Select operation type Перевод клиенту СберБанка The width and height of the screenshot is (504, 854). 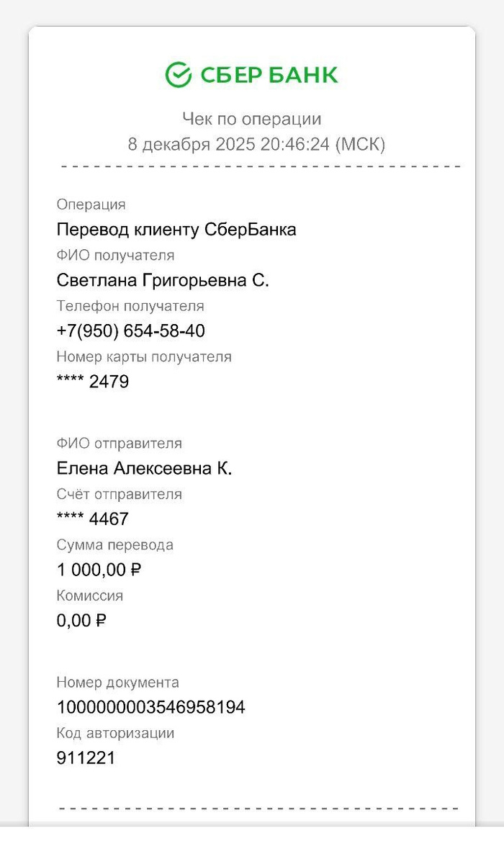(x=176, y=230)
